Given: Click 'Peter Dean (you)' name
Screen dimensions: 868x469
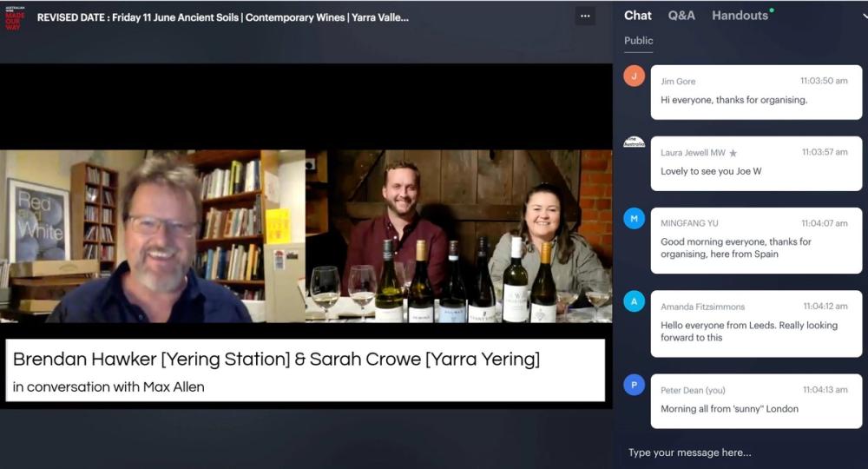Looking at the screenshot, I should 693,390.
